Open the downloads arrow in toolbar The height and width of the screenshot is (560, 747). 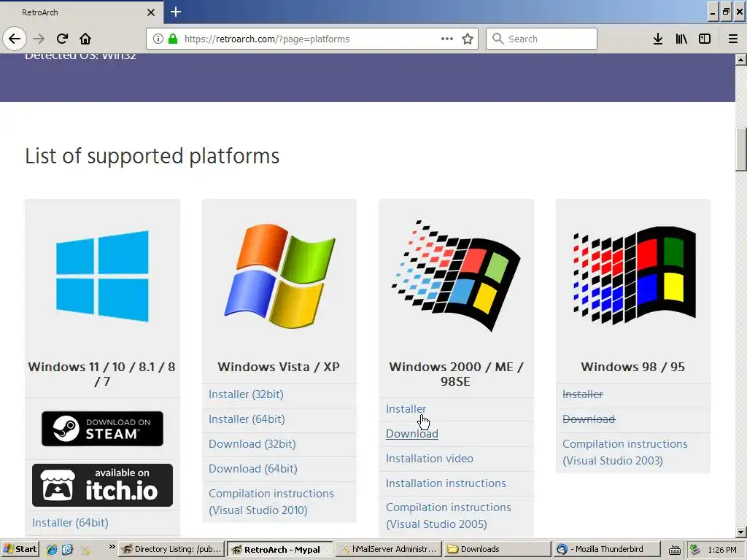(658, 39)
